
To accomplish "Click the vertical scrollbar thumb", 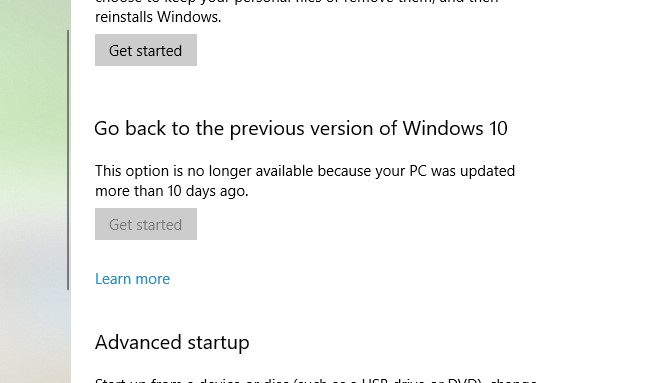I will coord(68,160).
